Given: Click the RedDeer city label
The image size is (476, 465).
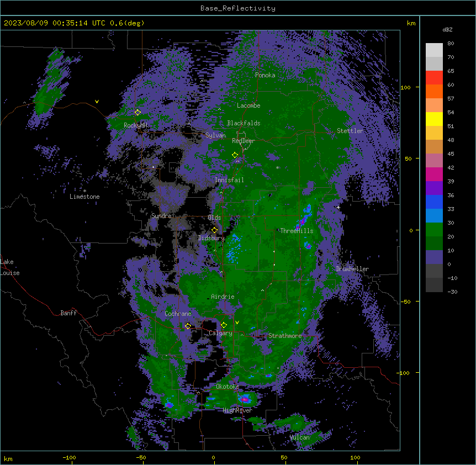Looking at the screenshot, I should coord(244,141).
